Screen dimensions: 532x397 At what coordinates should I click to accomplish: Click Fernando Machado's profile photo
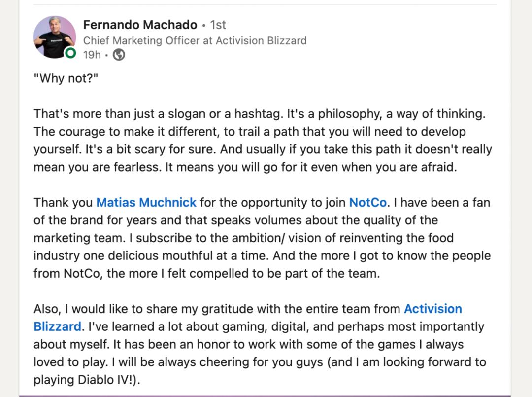[x=54, y=36]
